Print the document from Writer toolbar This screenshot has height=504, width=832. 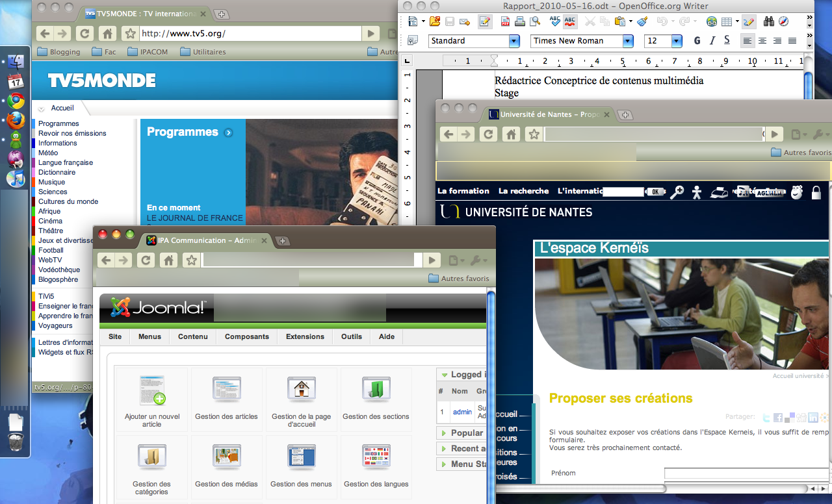point(519,21)
